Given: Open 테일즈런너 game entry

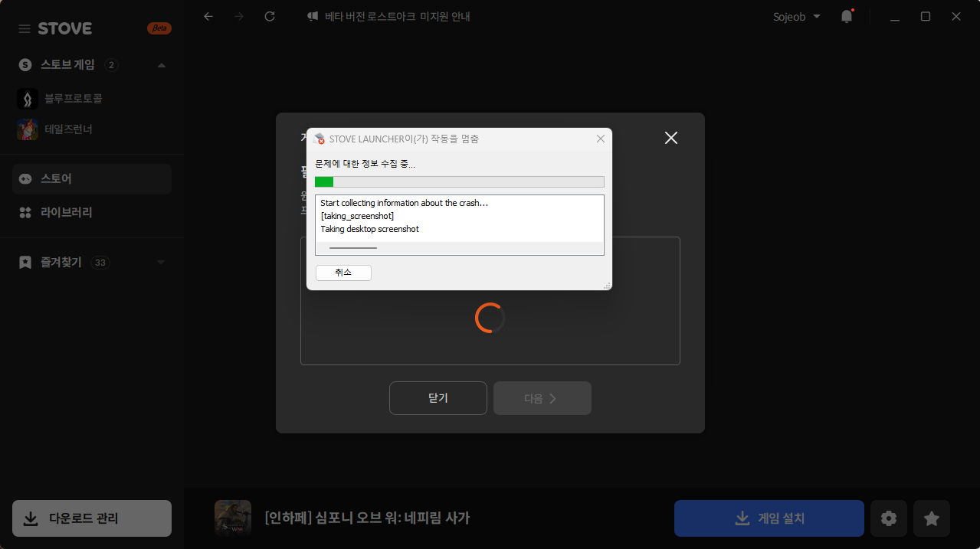Looking at the screenshot, I should coord(92,129).
